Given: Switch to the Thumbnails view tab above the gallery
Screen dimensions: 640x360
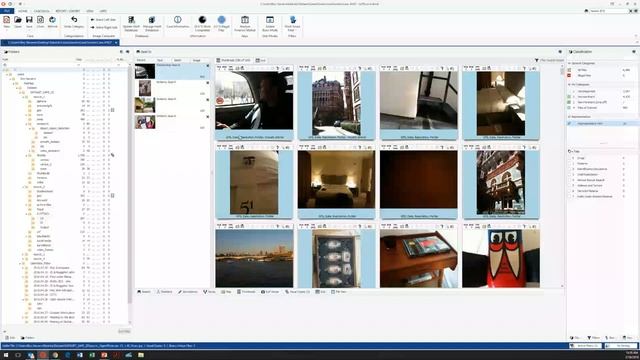Looking at the screenshot, I should pyautogui.click(x=233, y=60).
